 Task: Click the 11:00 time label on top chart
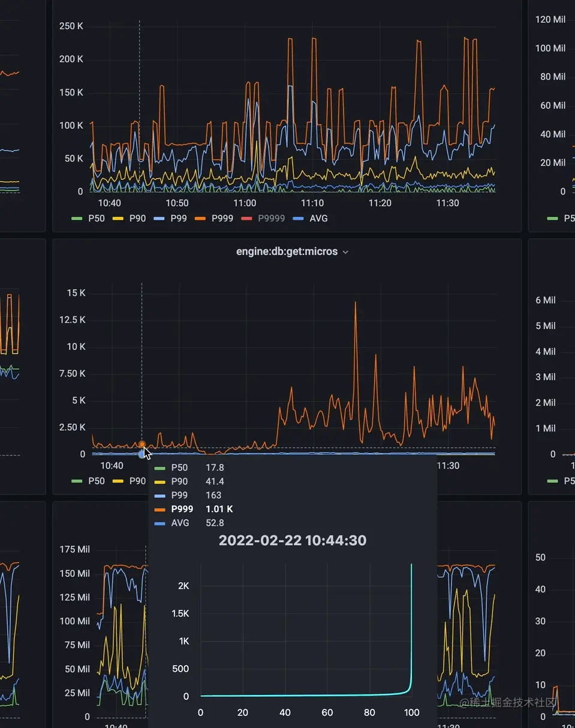point(245,203)
